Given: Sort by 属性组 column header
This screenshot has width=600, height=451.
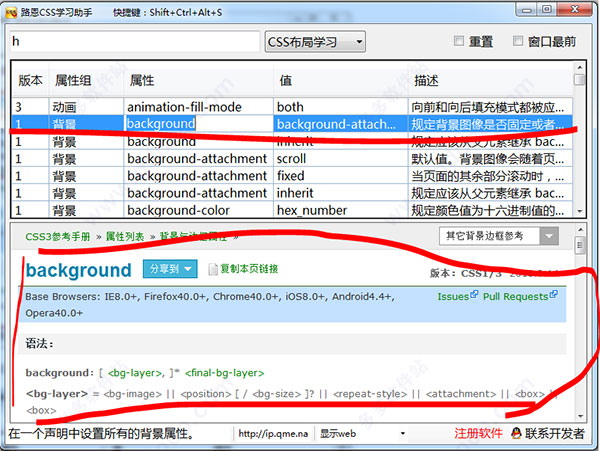Looking at the screenshot, I should [86, 81].
